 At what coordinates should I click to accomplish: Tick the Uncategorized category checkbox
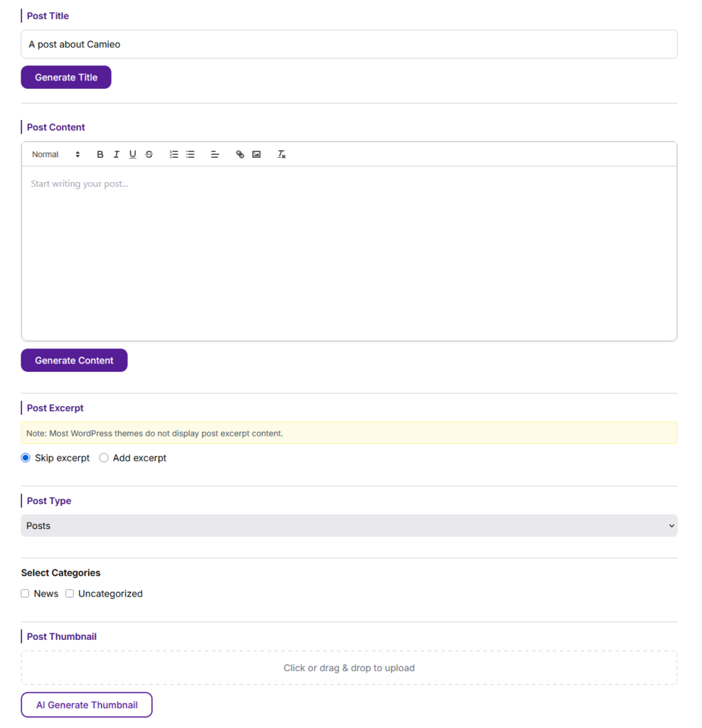[70, 594]
